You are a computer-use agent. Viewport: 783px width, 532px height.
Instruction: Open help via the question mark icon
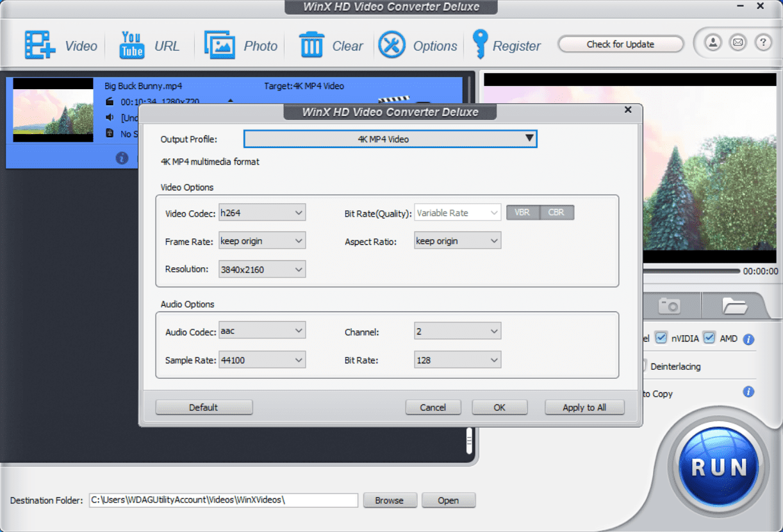click(763, 43)
